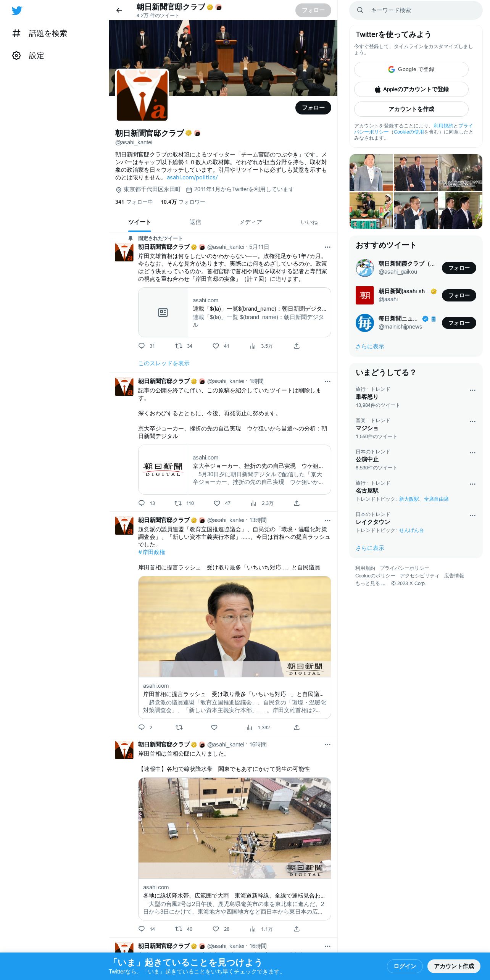Like the tweet with 47 likes
Viewport: 490px width, 980px height.
[x=222, y=503]
